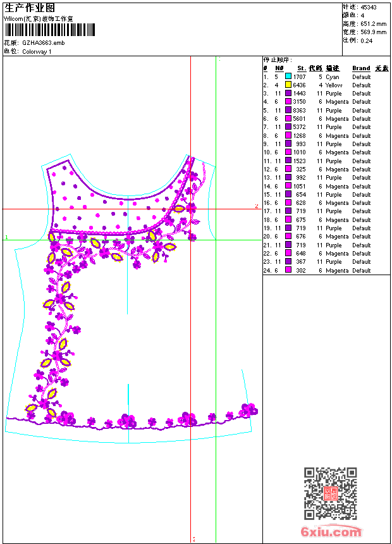Click the barcode under the Wilcom title

tap(50, 30)
